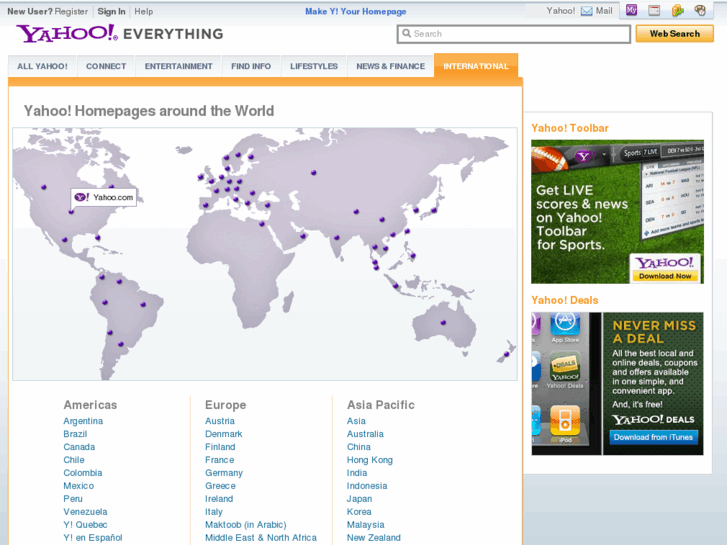Click Download from iTunes button
The width and height of the screenshot is (727, 545).
[653, 437]
